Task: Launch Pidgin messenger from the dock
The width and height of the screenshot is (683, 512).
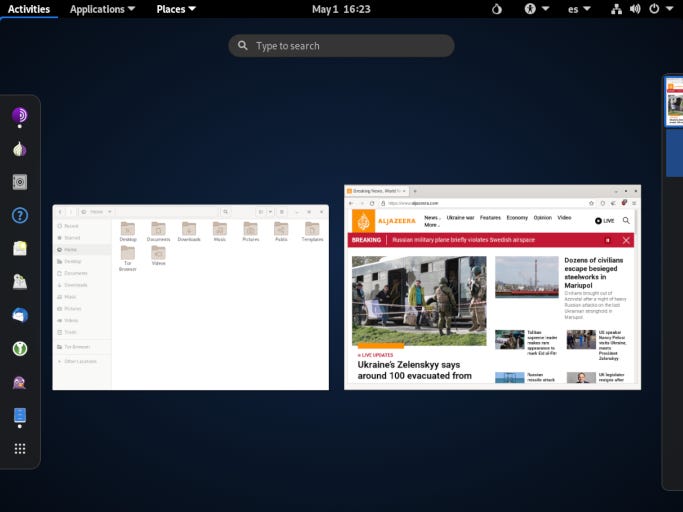Action: click(x=20, y=382)
